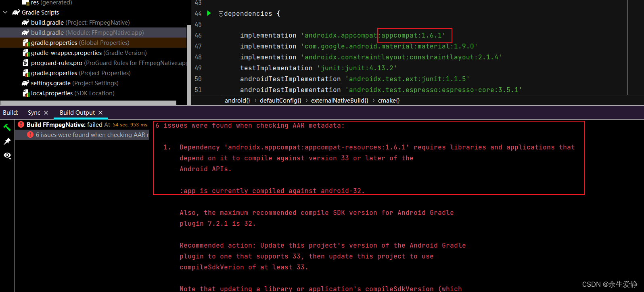Click file icon of proguard-rules.pro
The image size is (644, 292).
tap(26, 63)
